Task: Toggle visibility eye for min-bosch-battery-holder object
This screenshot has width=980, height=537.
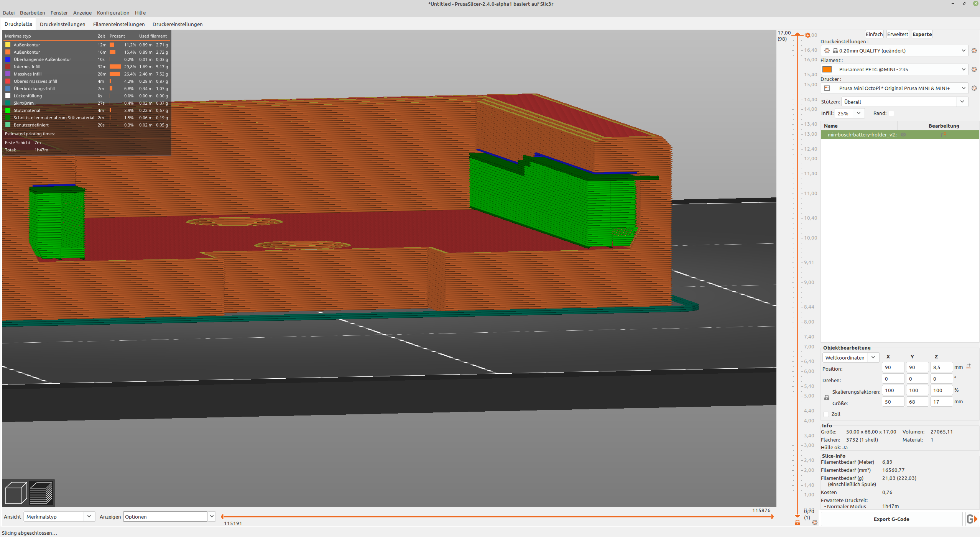Action: click(x=903, y=135)
